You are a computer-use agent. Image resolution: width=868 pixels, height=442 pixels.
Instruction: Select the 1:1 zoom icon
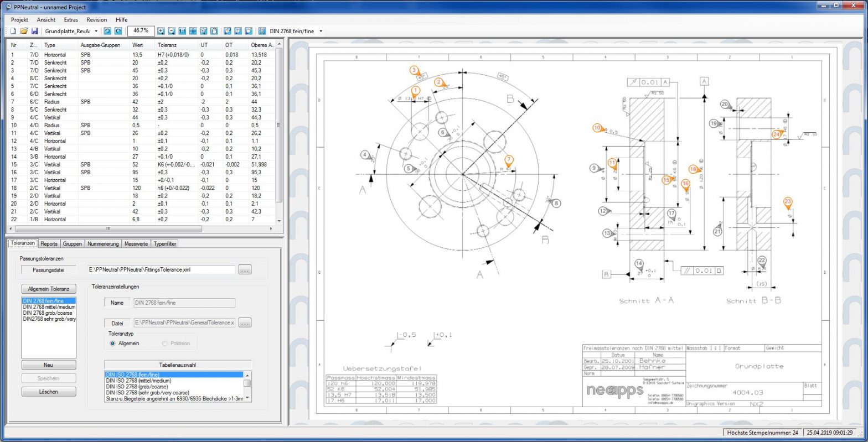(x=182, y=32)
